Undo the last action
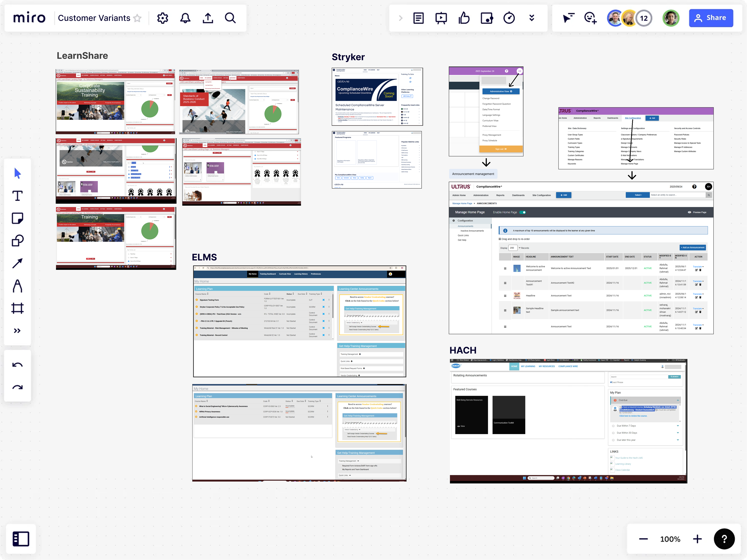This screenshot has height=560, width=747. pos(18,365)
